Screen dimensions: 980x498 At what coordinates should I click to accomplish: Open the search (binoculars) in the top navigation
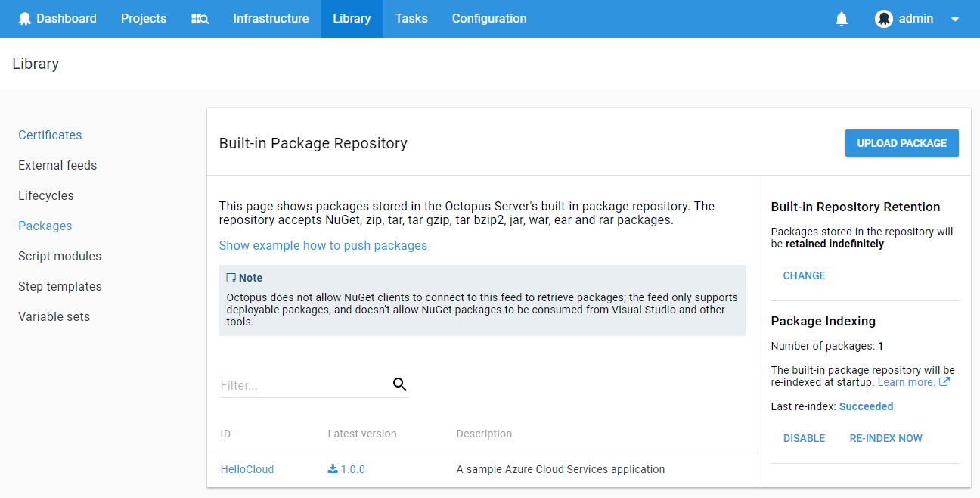[200, 18]
